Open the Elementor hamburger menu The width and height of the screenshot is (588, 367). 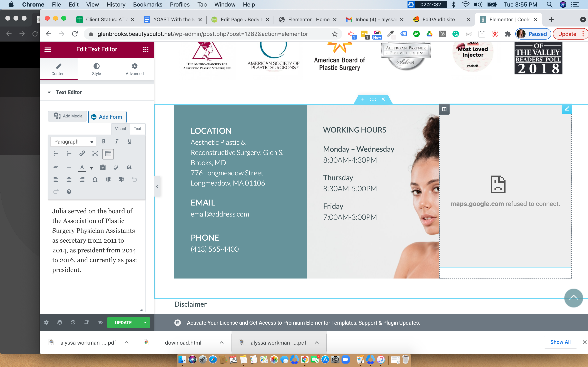pyautogui.click(x=48, y=50)
